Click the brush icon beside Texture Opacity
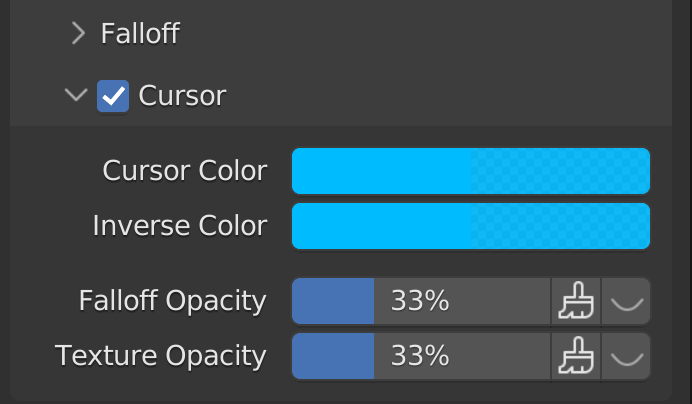This screenshot has width=692, height=404. pyautogui.click(x=575, y=356)
